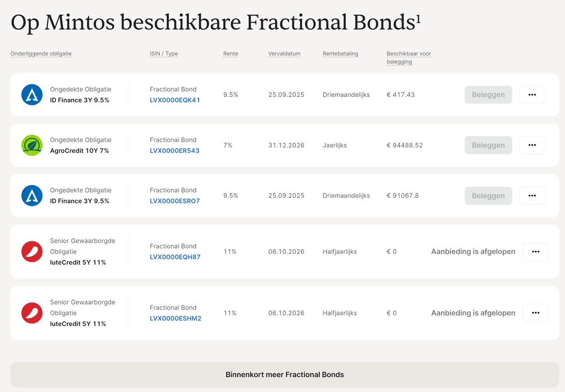Click the ID Finance logo in first row

[x=32, y=95]
